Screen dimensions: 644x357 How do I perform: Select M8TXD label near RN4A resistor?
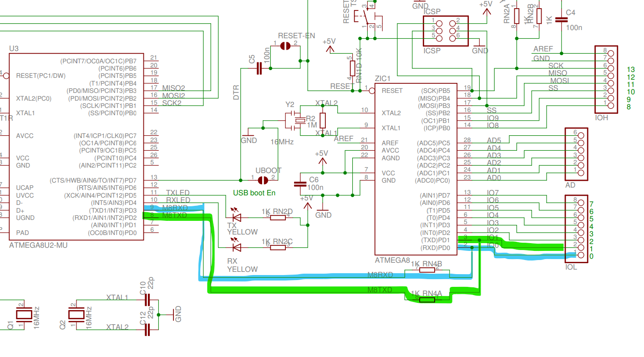(x=380, y=290)
